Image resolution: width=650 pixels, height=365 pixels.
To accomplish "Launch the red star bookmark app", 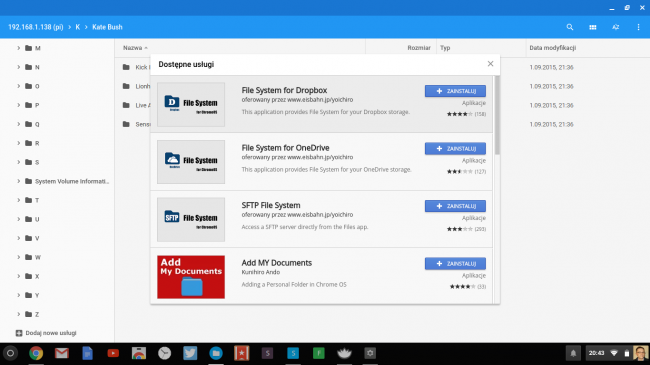I will click(x=242, y=353).
